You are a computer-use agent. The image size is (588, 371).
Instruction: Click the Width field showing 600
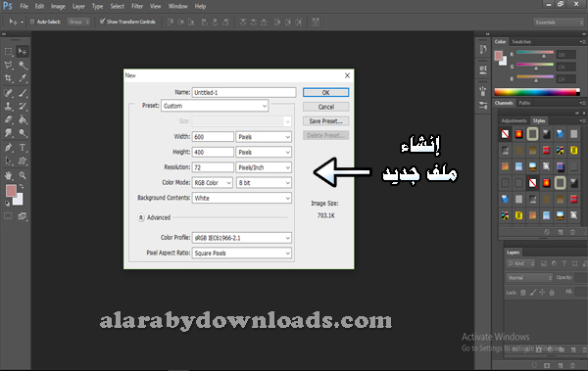click(213, 137)
